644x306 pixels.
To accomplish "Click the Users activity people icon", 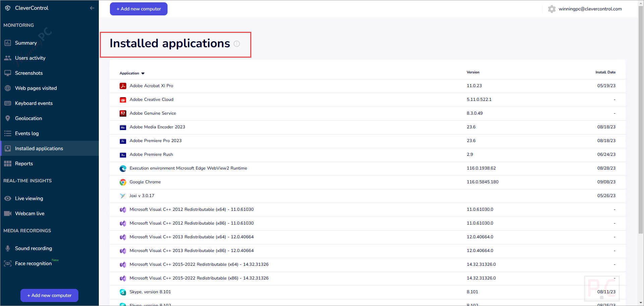I will point(8,58).
